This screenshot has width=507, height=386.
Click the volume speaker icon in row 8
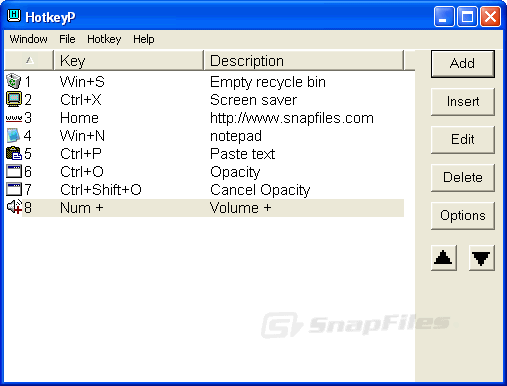coord(14,207)
